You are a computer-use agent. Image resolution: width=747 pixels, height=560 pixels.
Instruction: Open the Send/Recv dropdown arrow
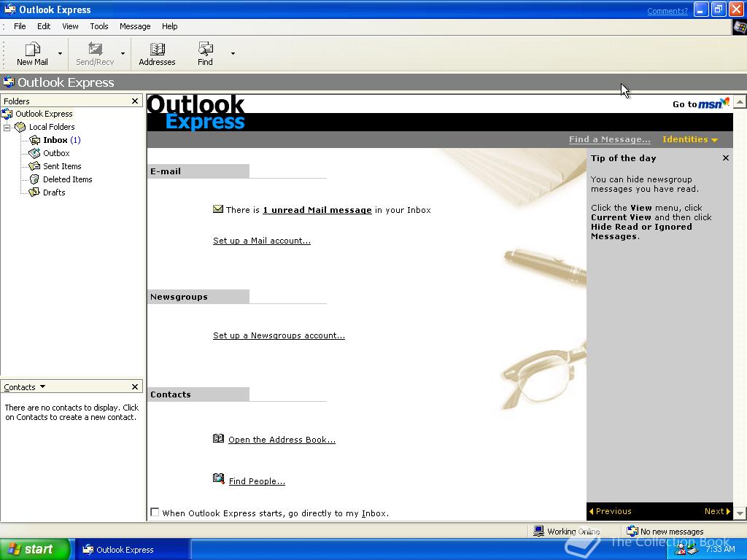pos(123,54)
